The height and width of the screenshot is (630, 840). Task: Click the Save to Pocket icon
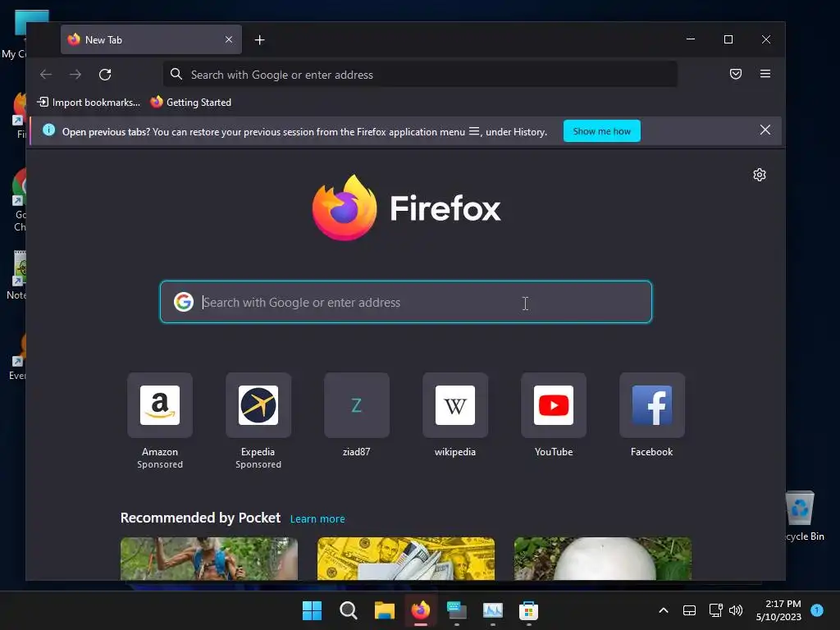point(736,74)
